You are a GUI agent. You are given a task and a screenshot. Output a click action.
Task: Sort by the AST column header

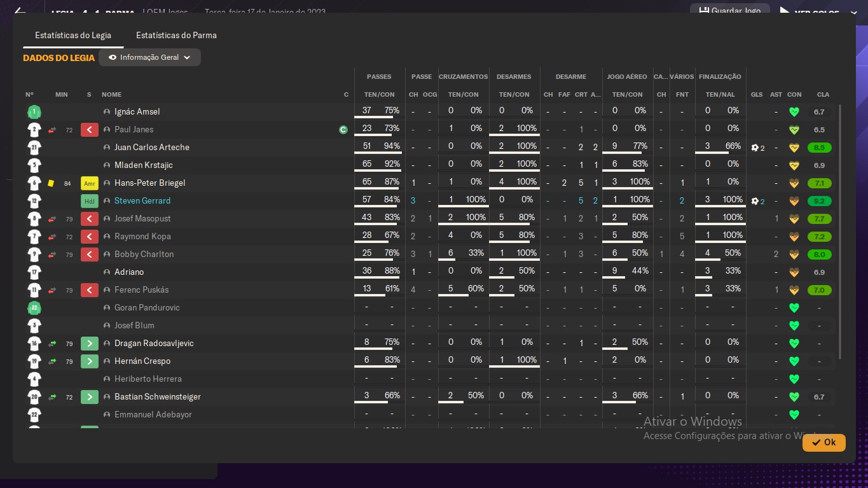click(x=776, y=95)
